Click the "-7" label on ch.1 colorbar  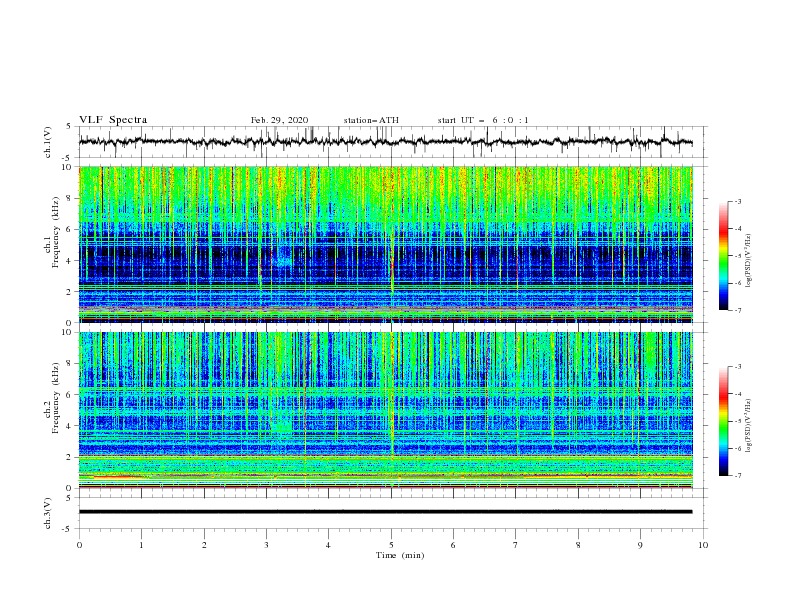click(738, 310)
